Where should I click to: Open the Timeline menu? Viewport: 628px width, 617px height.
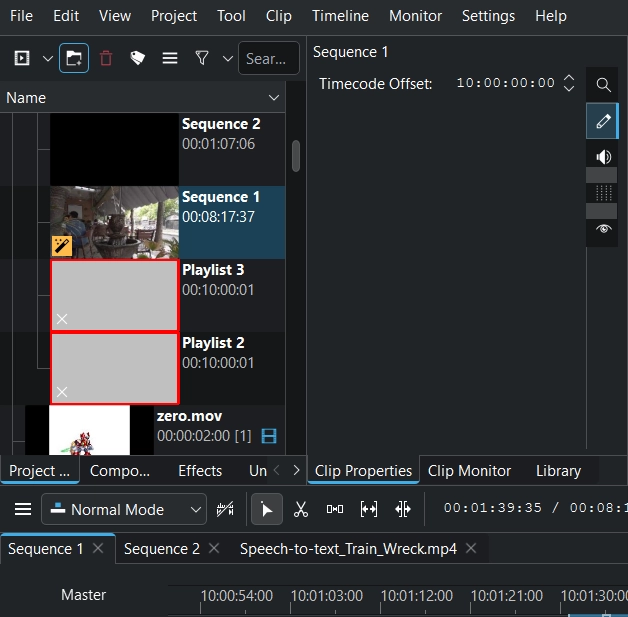tap(340, 16)
